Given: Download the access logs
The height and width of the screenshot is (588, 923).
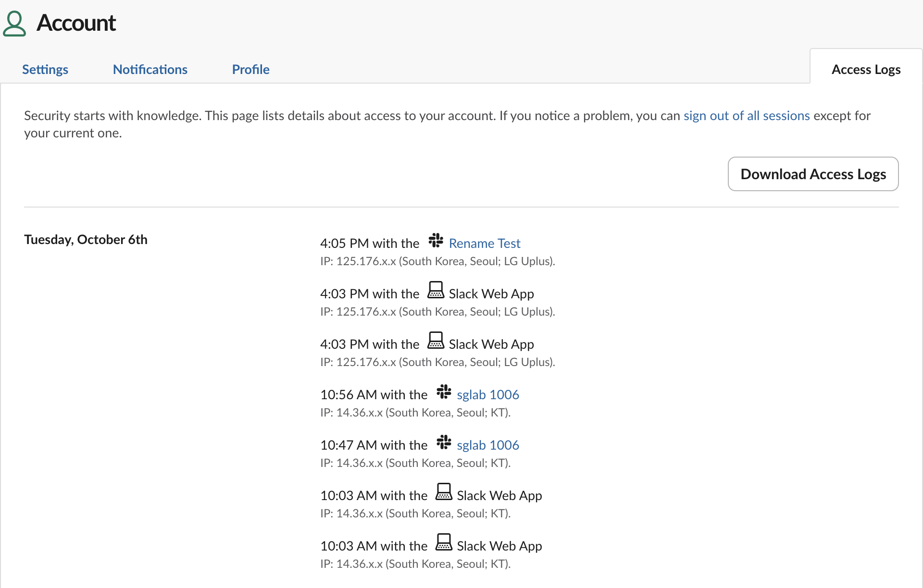Looking at the screenshot, I should 813,174.
